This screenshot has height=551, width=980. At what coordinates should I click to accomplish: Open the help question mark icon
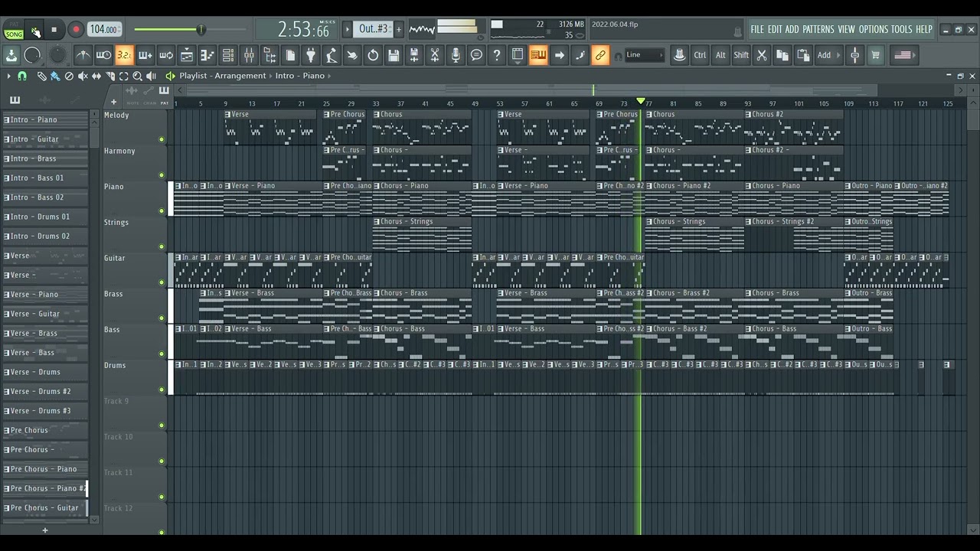coord(497,55)
